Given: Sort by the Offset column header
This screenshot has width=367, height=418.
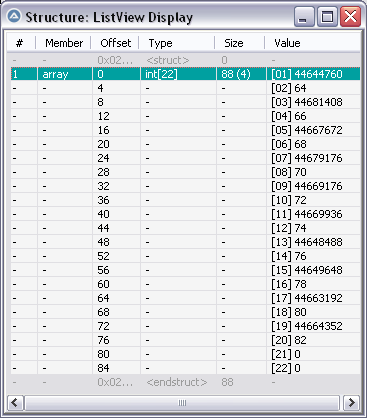Looking at the screenshot, I should coord(115,43).
